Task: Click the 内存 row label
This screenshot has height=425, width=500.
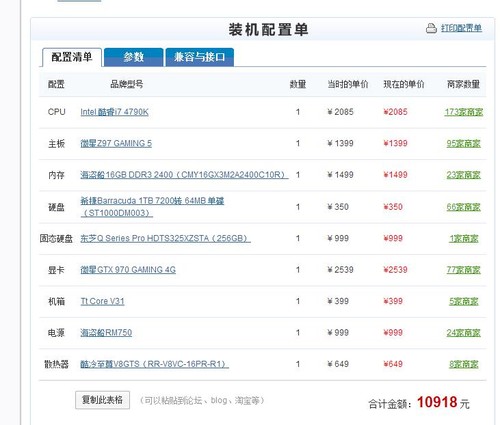Action: pyautogui.click(x=56, y=175)
